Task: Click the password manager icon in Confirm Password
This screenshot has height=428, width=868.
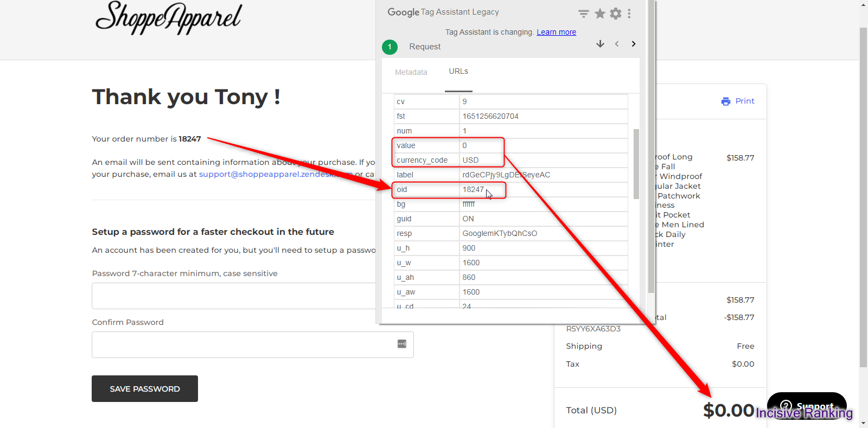Action: click(x=402, y=344)
